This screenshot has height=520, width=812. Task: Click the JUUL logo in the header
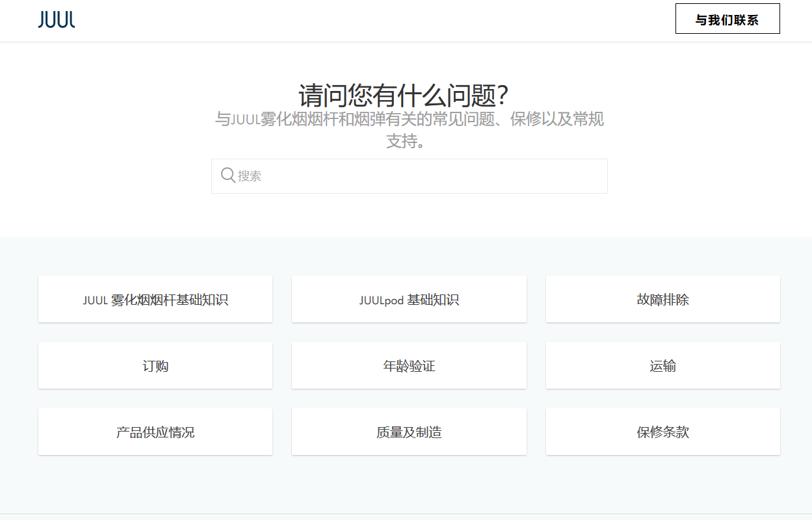coord(57,20)
